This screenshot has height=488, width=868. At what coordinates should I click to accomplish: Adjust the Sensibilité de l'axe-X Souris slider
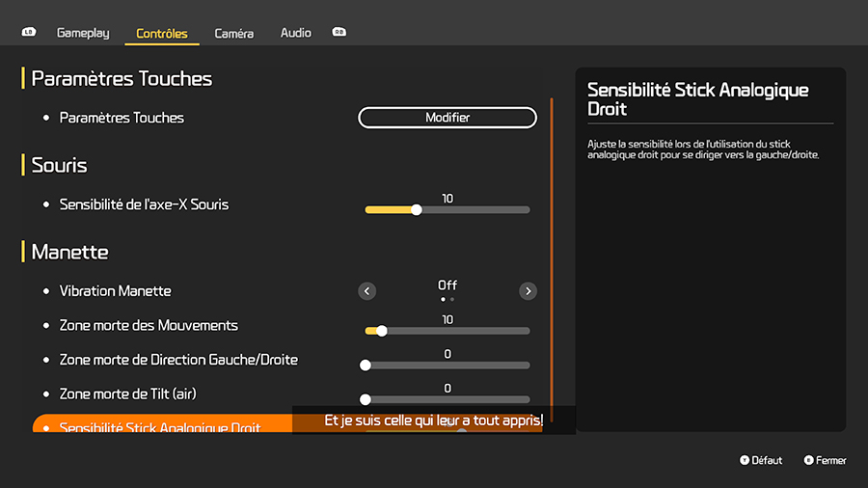coord(448,209)
